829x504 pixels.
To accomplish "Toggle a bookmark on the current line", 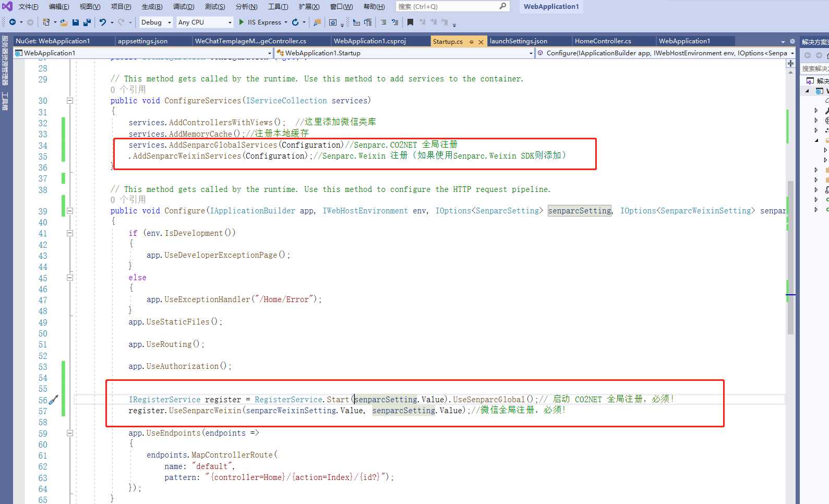I will tap(410, 22).
